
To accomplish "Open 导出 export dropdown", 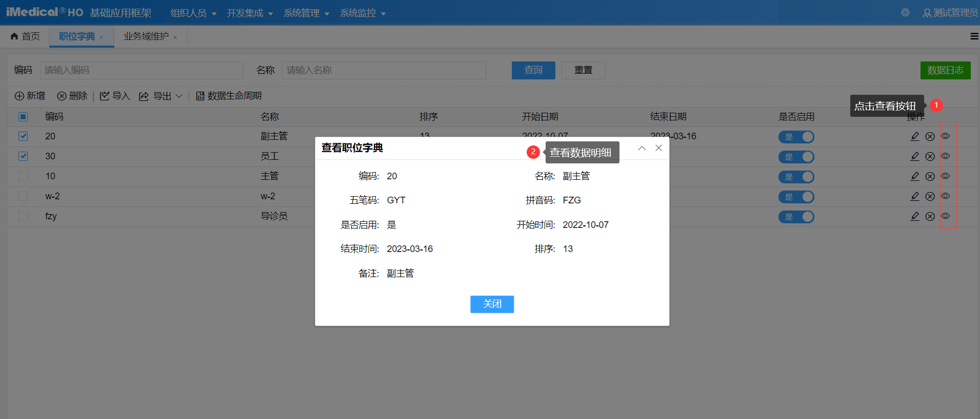I will tap(161, 96).
